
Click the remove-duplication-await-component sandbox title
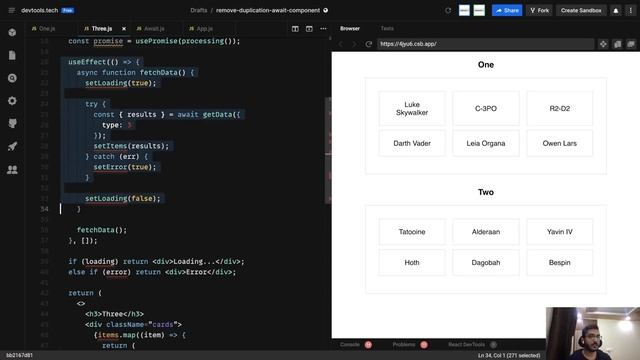pyautogui.click(x=268, y=11)
